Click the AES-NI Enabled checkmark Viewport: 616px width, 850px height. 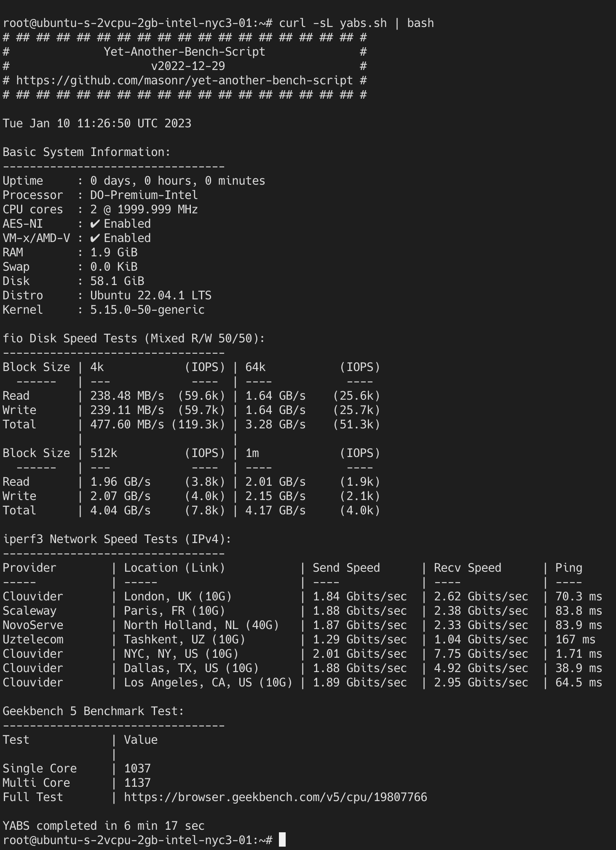[x=95, y=224]
